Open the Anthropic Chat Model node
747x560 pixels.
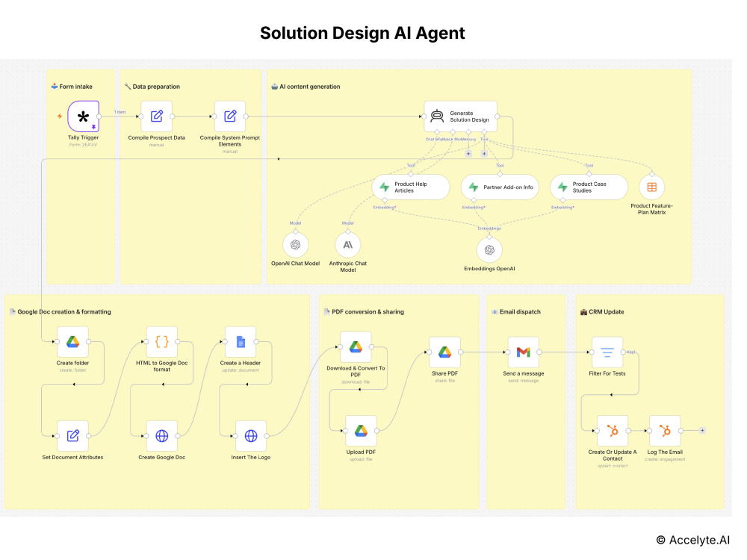(348, 245)
